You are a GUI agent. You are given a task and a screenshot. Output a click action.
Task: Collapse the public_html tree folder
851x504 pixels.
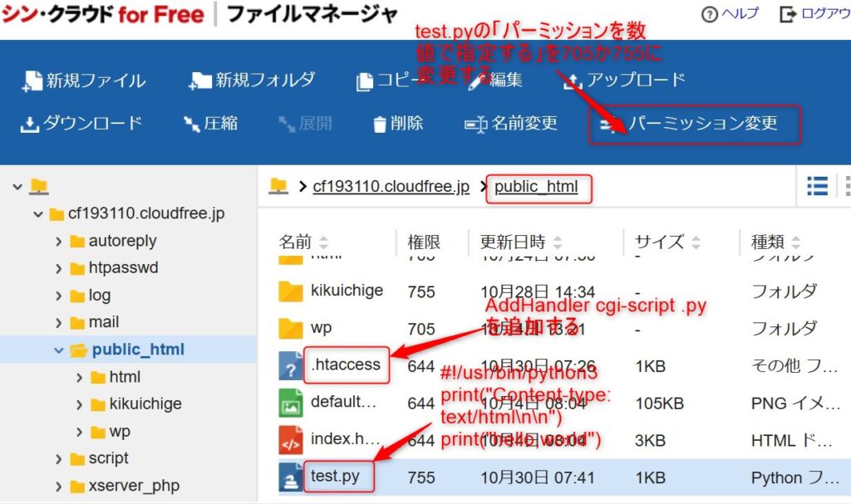point(59,350)
